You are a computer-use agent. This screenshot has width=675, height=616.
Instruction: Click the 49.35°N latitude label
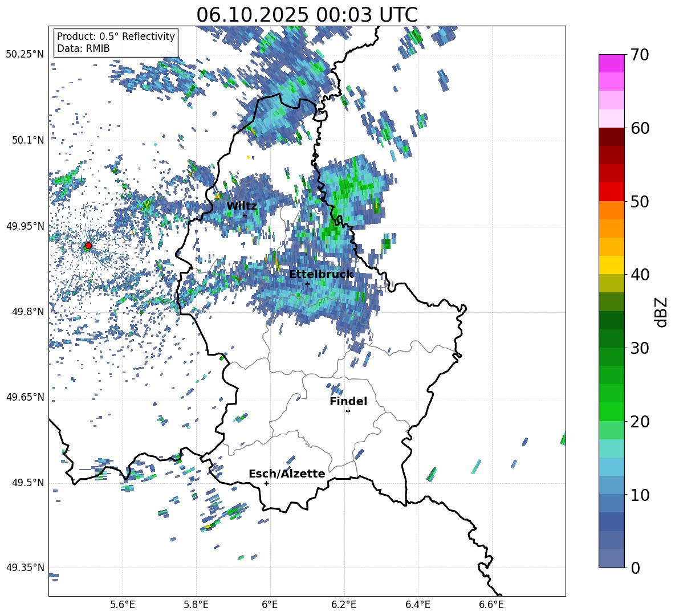(x=25, y=568)
